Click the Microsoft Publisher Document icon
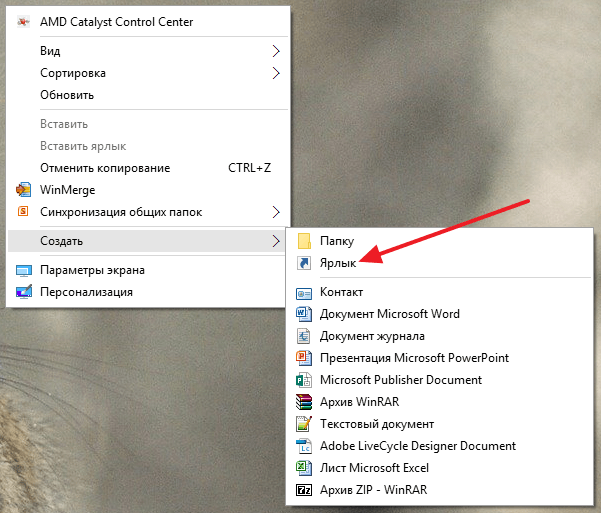The height and width of the screenshot is (513, 601). pyautogui.click(x=304, y=380)
